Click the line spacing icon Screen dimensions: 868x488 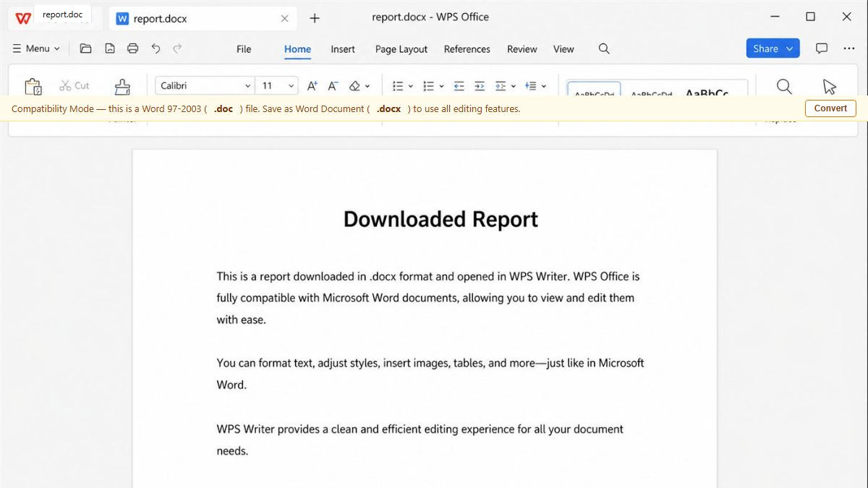pyautogui.click(x=531, y=85)
